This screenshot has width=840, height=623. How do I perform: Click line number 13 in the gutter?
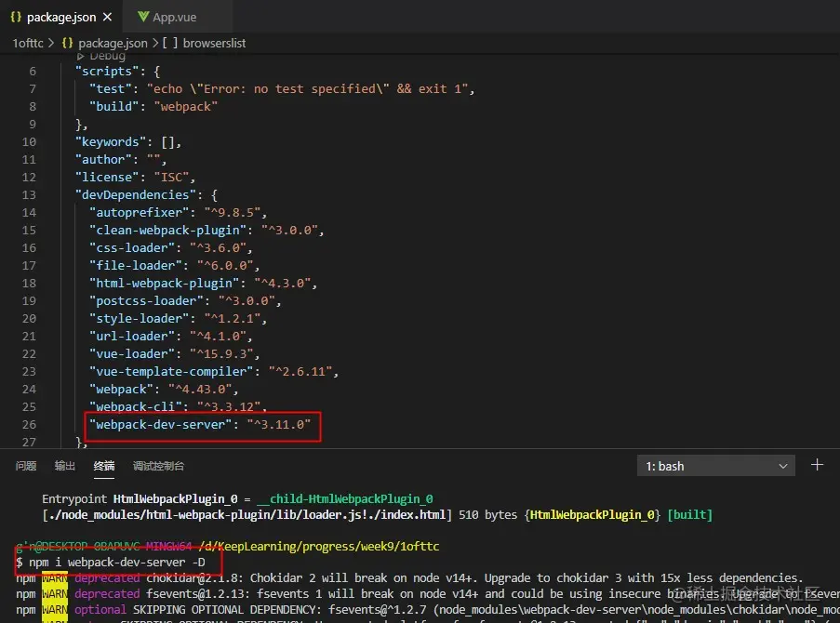[x=29, y=195]
